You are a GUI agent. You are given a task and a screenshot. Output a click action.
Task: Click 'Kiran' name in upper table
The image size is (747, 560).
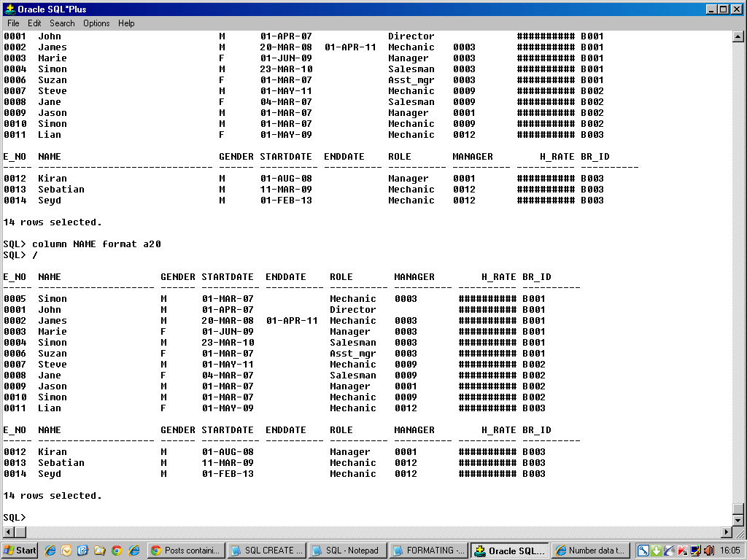point(53,179)
